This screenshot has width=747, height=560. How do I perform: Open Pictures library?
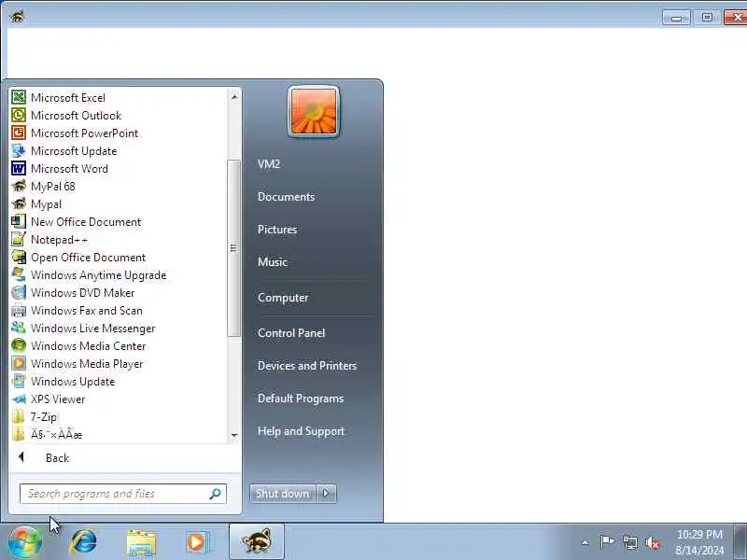click(x=277, y=230)
